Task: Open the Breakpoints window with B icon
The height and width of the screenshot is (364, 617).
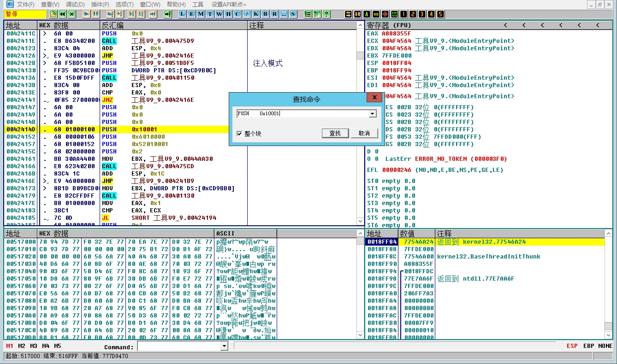Action: [266, 14]
